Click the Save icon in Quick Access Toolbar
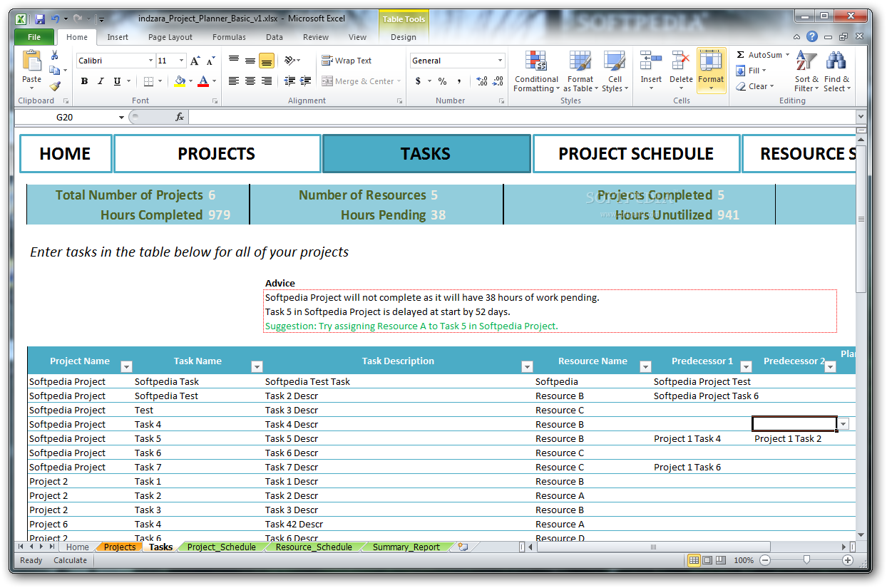The height and width of the screenshot is (588, 887). 40,19
